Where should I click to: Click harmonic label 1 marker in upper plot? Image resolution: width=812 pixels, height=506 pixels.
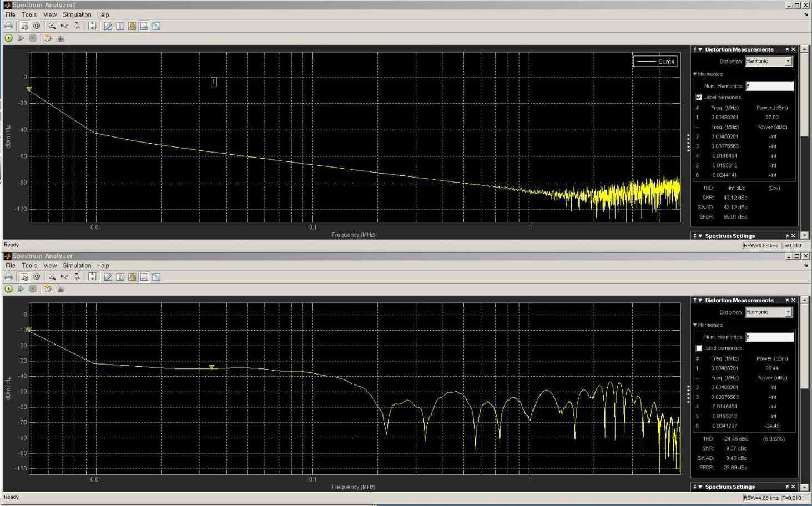click(x=214, y=82)
